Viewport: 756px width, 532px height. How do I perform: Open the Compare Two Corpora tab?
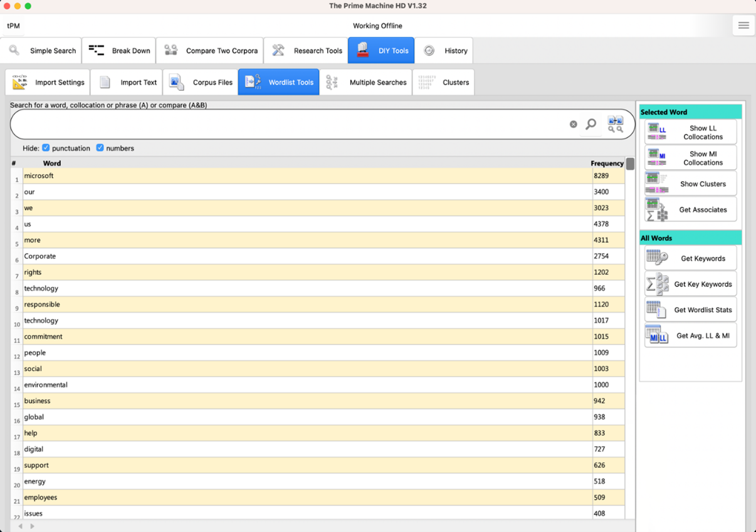point(209,51)
